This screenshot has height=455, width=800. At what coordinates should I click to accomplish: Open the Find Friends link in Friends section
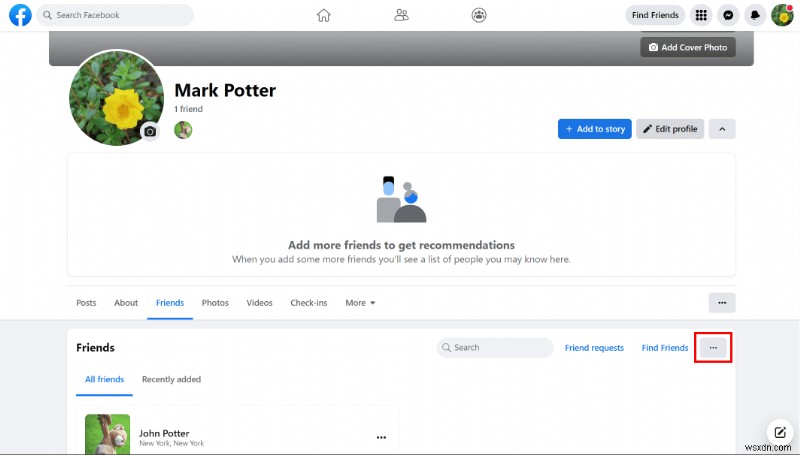665,348
